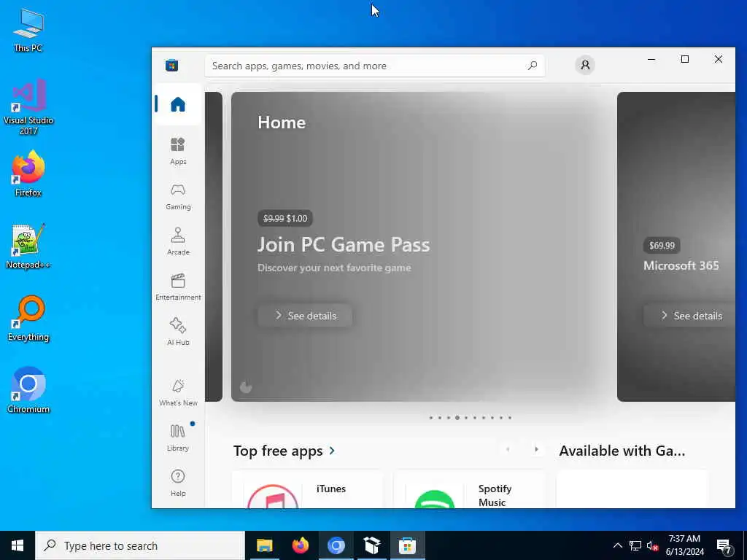Click the Join PC Game Pass title
Image resolution: width=747 pixels, height=560 pixels.
[x=344, y=245]
